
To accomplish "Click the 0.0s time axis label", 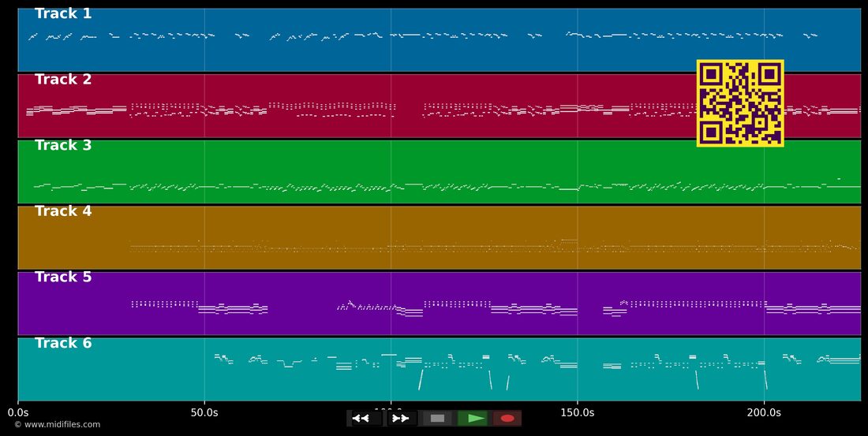I will [x=17, y=413].
